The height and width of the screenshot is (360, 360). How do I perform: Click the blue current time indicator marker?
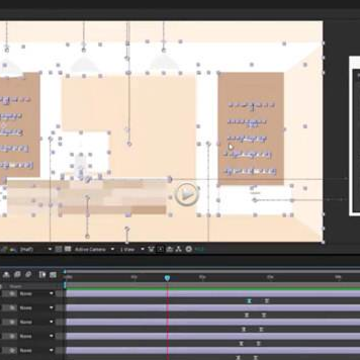coord(167,278)
